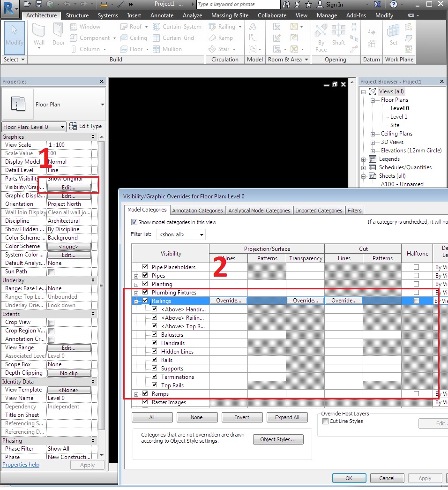Uncheck the Railings category visibility
The height and width of the screenshot is (490, 448).
coord(145,301)
